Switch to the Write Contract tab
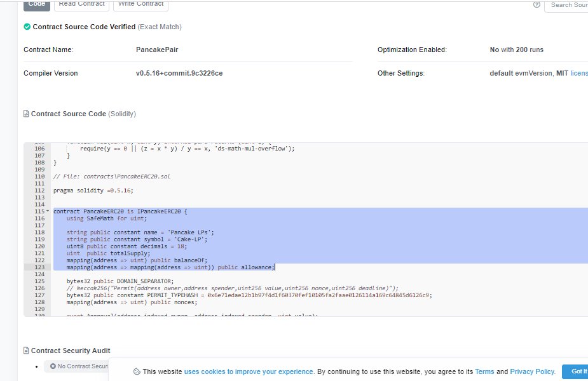Viewport: 588px width, 381px height. (x=140, y=4)
